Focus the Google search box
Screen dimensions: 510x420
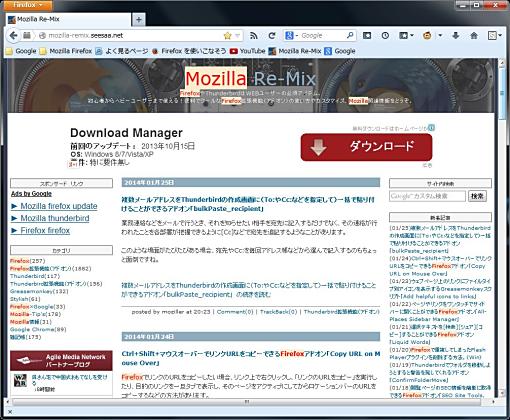coord(322,36)
